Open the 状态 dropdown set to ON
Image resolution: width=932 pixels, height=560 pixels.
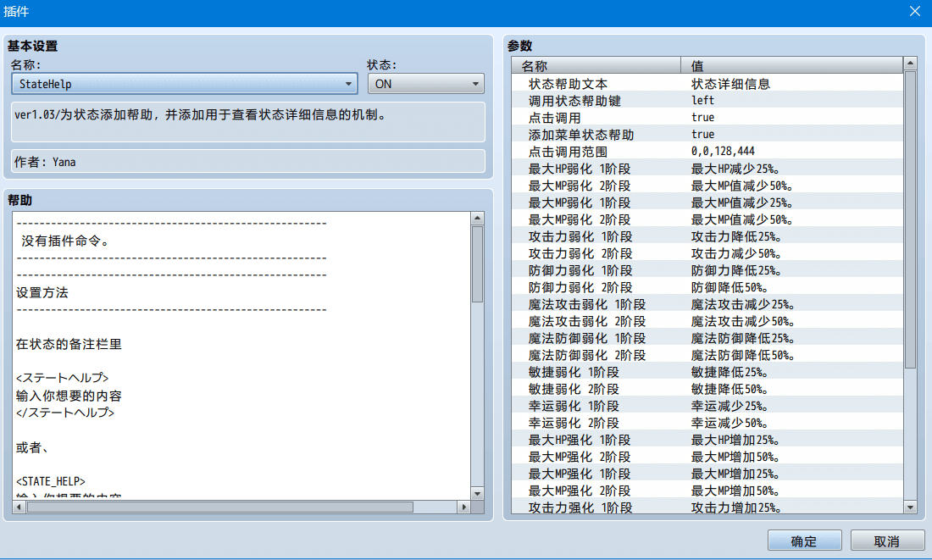(x=425, y=84)
